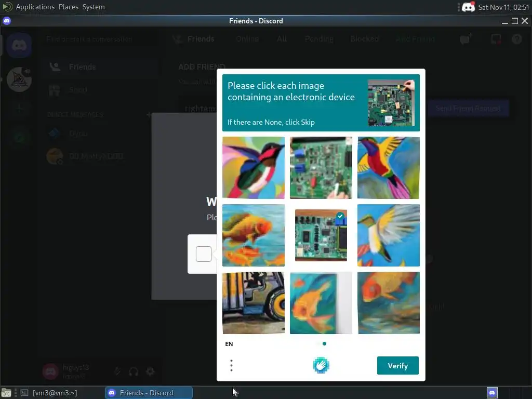The height and width of the screenshot is (399, 532).
Task: Click the Add Friend tab button
Action: coord(415,39)
